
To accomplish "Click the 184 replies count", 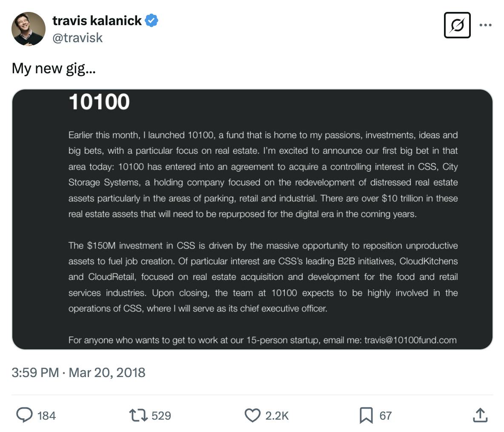I will coord(46,415).
